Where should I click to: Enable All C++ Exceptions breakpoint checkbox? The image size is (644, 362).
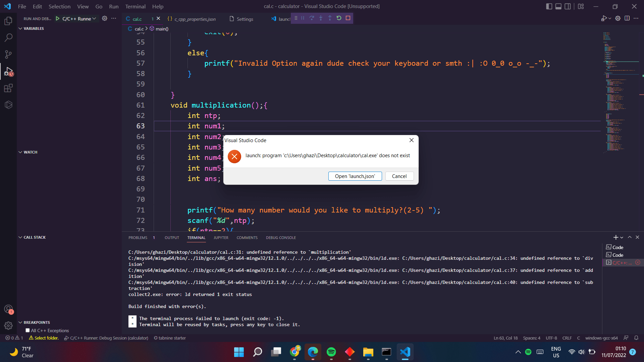click(28, 330)
